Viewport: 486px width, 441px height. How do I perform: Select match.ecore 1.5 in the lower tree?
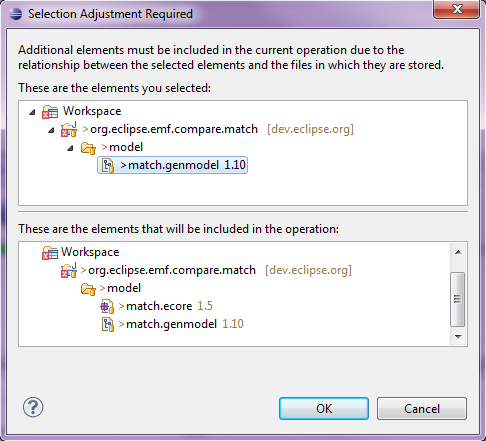coord(166,306)
